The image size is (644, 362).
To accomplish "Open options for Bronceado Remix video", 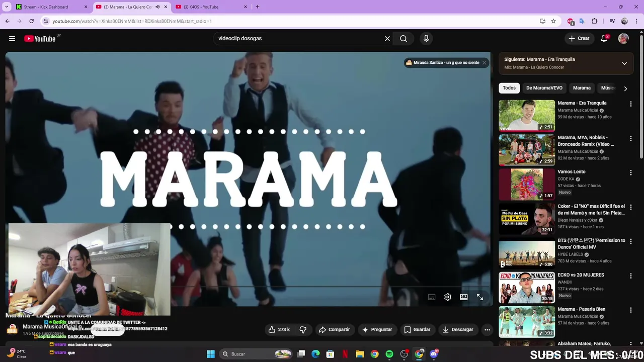I will coord(630,138).
